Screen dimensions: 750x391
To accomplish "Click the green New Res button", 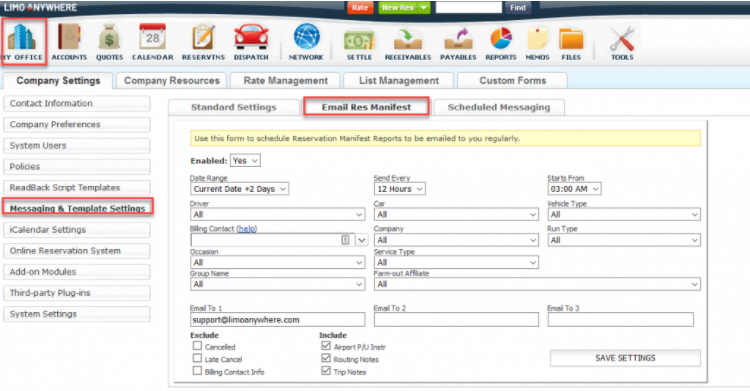I will (398, 8).
